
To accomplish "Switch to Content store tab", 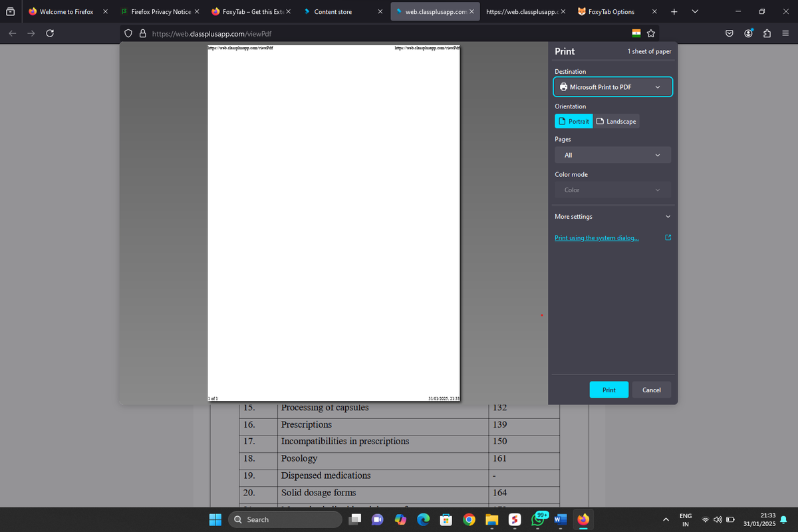I will point(332,11).
